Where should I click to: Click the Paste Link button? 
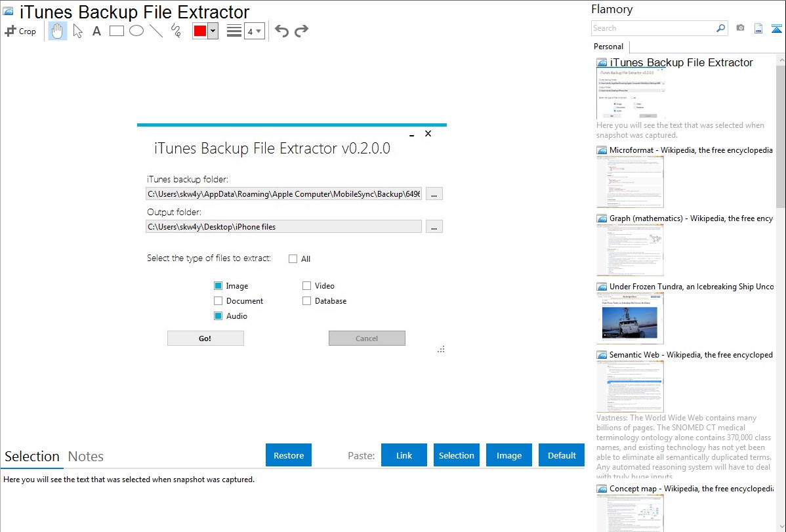[x=404, y=455]
